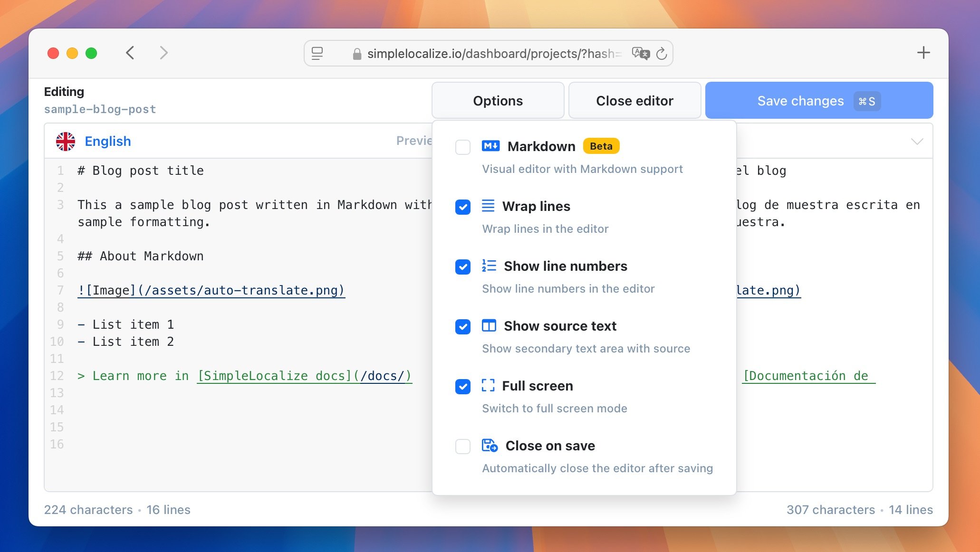This screenshot has width=980, height=552.
Task: Click the Markdown M↓ icon
Action: (x=490, y=146)
